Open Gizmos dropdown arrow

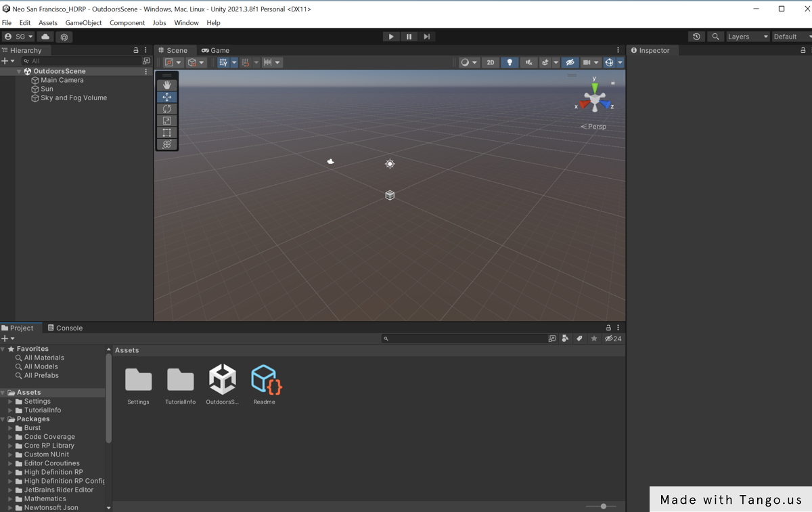620,62
